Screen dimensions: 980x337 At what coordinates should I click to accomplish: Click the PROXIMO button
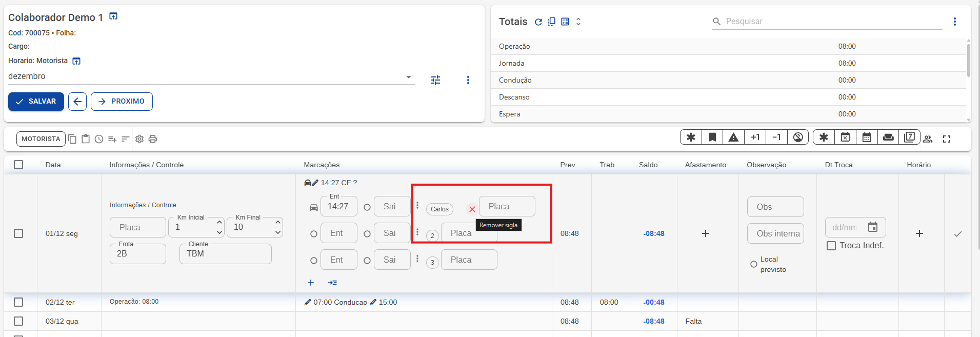pos(122,102)
